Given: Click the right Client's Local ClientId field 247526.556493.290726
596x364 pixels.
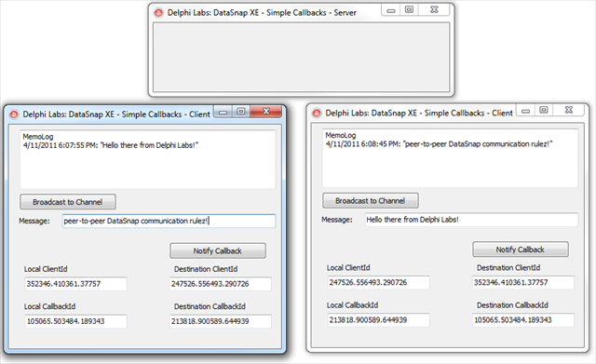Looking at the screenshot, I should [x=379, y=283].
